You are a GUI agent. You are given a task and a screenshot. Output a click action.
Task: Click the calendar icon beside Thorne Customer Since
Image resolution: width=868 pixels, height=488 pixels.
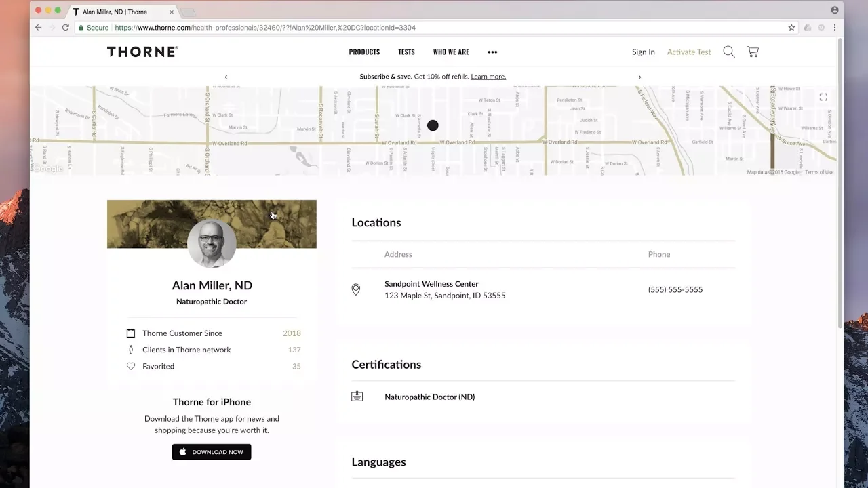pos(131,333)
